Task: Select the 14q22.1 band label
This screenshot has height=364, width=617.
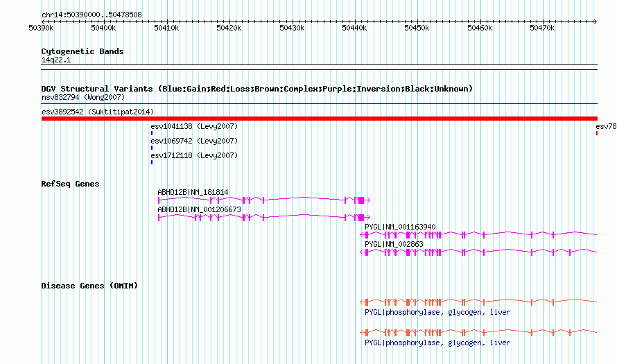Action: [56, 60]
